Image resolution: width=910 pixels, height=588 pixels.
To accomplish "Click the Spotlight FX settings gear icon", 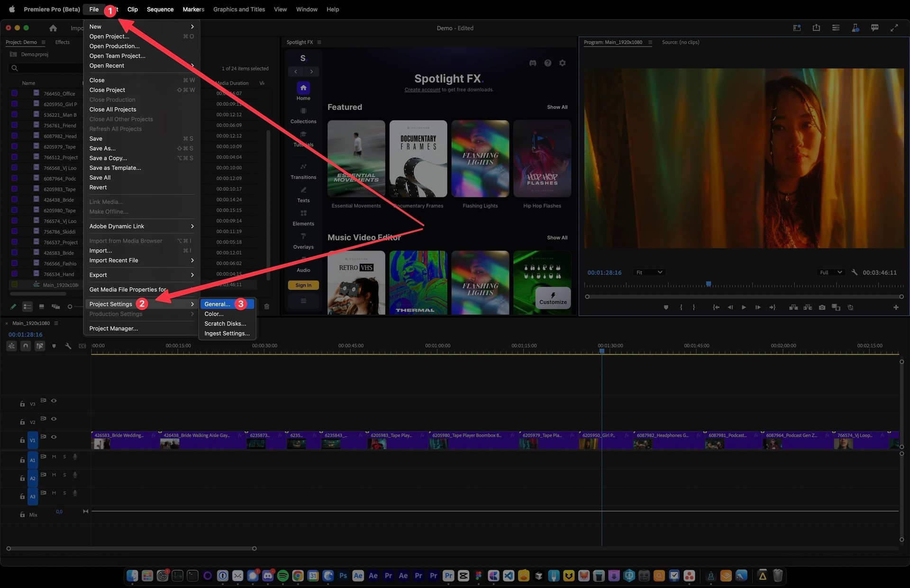I will pyautogui.click(x=562, y=63).
